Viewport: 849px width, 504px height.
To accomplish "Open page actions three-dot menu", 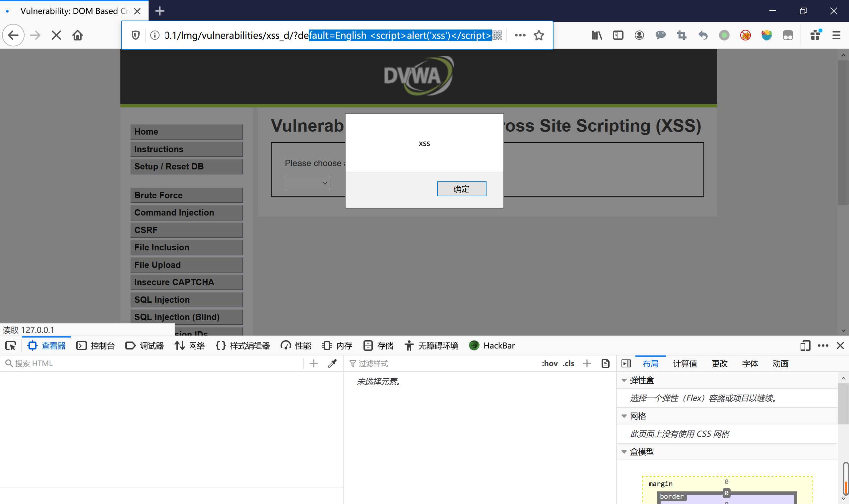I will [520, 35].
